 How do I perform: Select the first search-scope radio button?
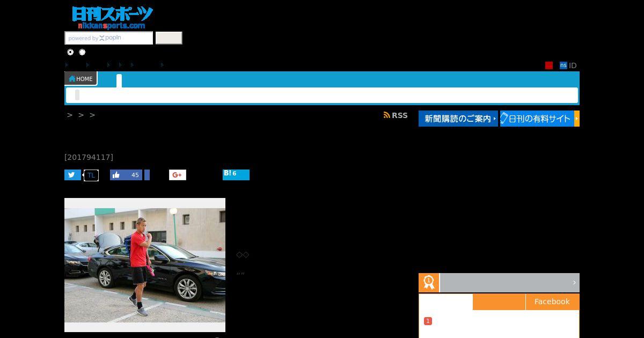pyautogui.click(x=70, y=52)
